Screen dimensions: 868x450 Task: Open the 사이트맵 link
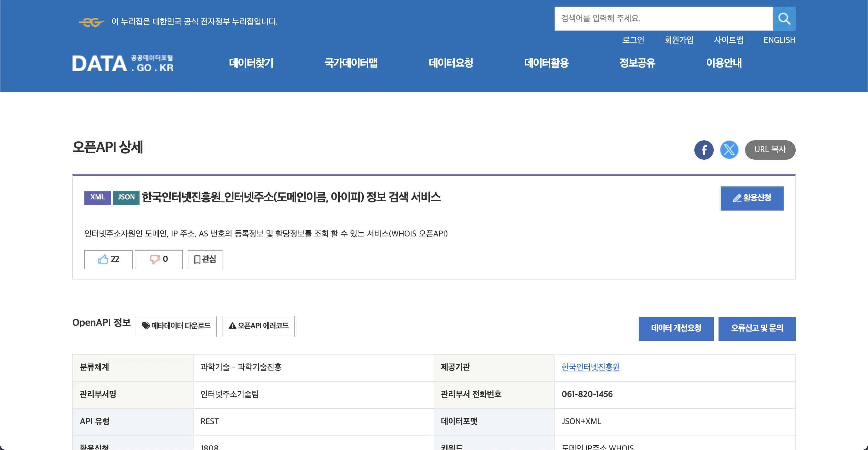coord(728,40)
